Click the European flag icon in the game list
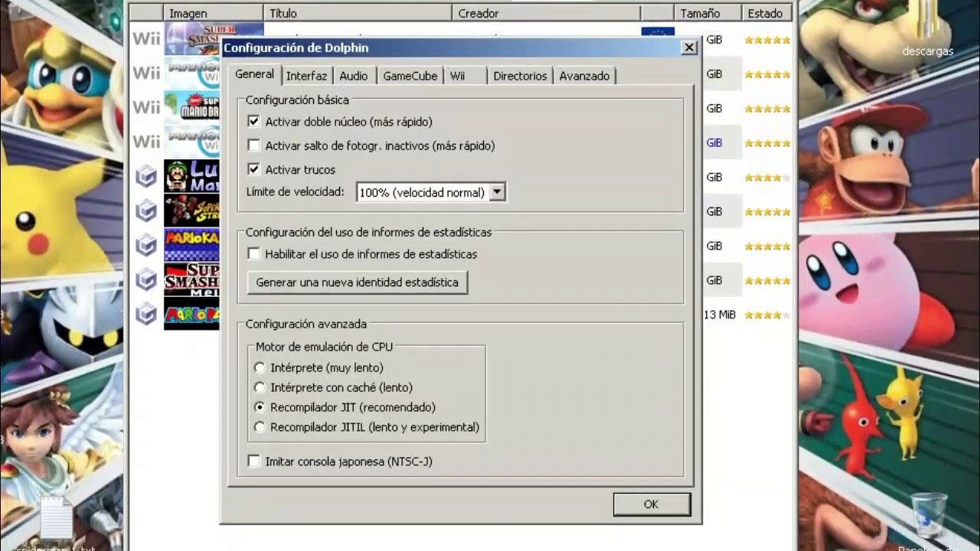 point(658,33)
